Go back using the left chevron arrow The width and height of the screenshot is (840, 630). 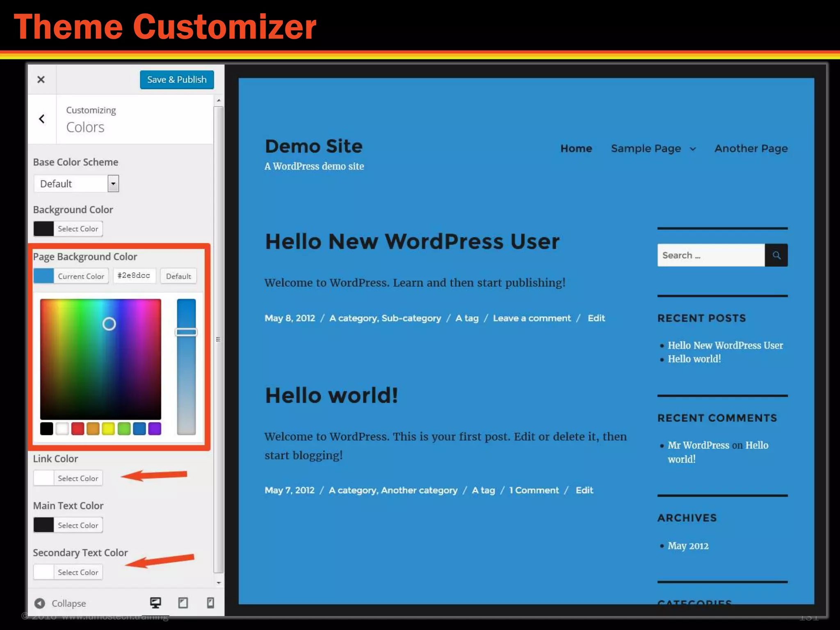(x=42, y=119)
